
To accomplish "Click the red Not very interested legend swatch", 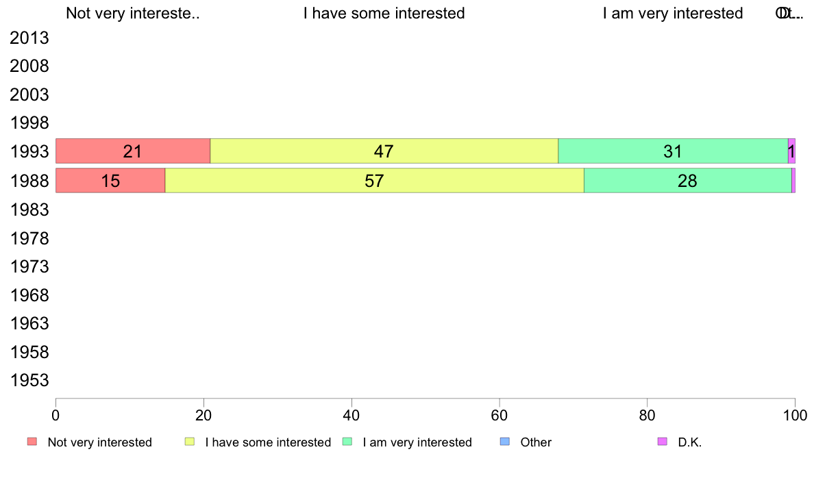I will pyautogui.click(x=32, y=442).
